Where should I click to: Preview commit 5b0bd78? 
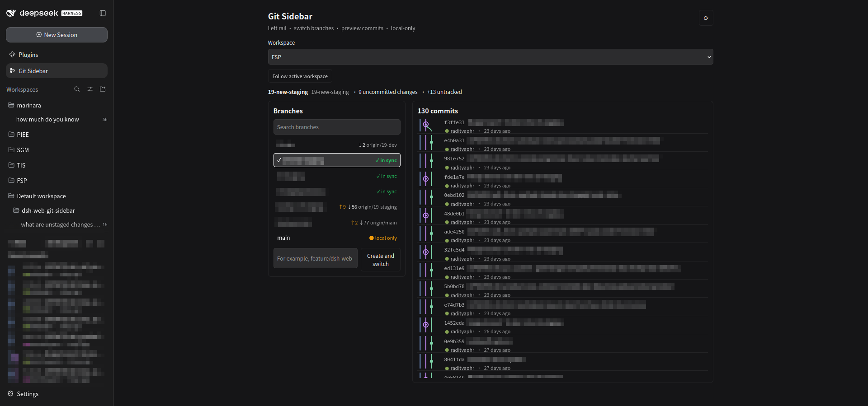[x=563, y=290]
